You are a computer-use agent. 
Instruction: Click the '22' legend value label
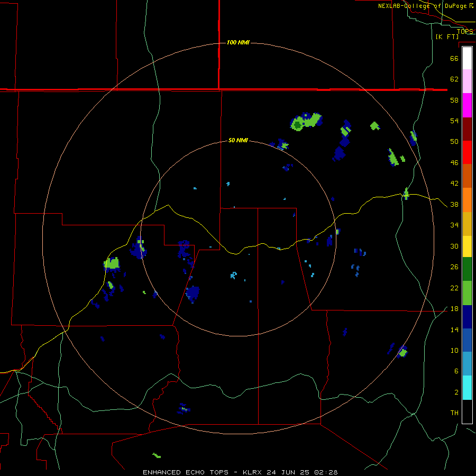(x=454, y=288)
